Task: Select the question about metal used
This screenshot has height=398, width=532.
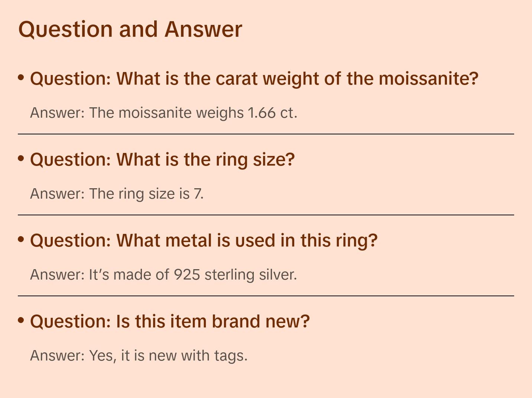Action: [204, 241]
